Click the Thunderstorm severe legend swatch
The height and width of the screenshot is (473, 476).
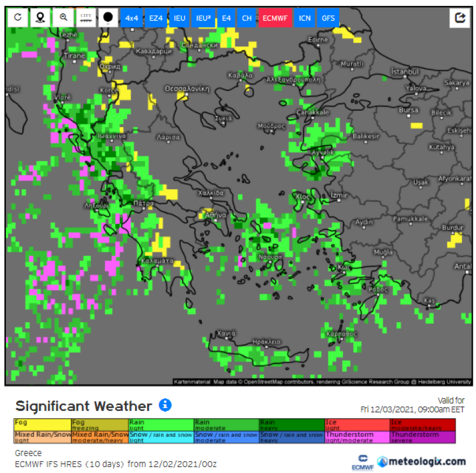pyautogui.click(x=422, y=437)
